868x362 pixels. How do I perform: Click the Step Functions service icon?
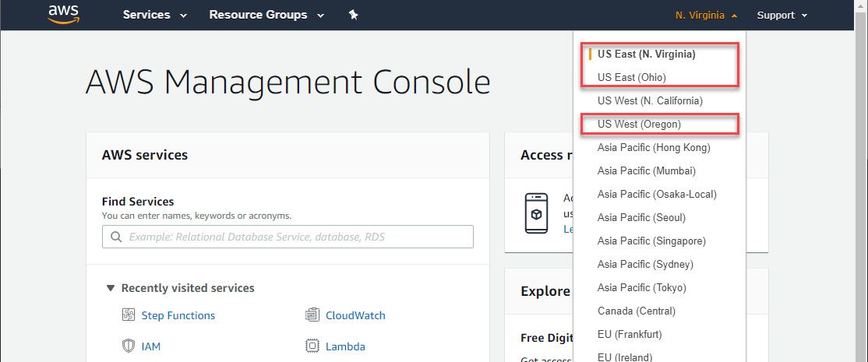129,315
